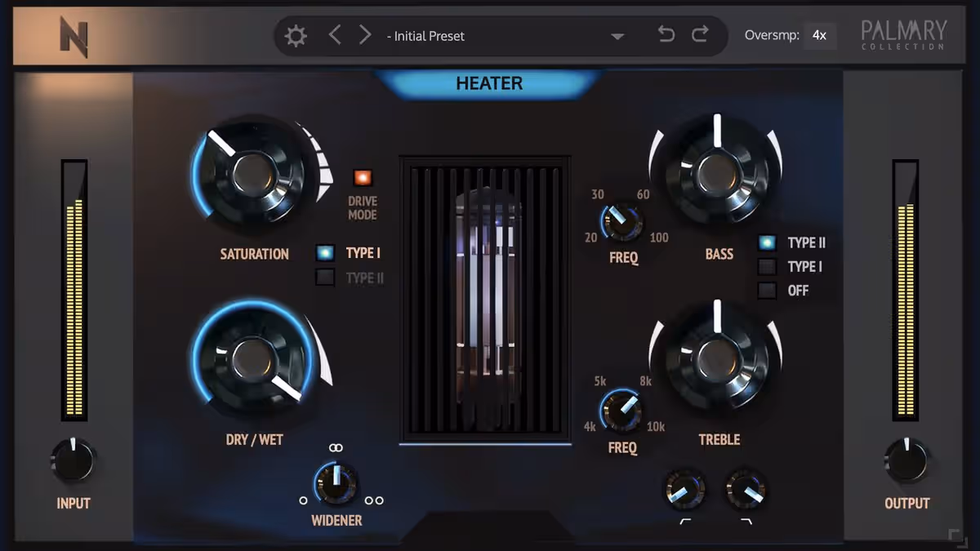The width and height of the screenshot is (980, 551).
Task: Click the widener wide linked-circles icon
Action: (336, 448)
